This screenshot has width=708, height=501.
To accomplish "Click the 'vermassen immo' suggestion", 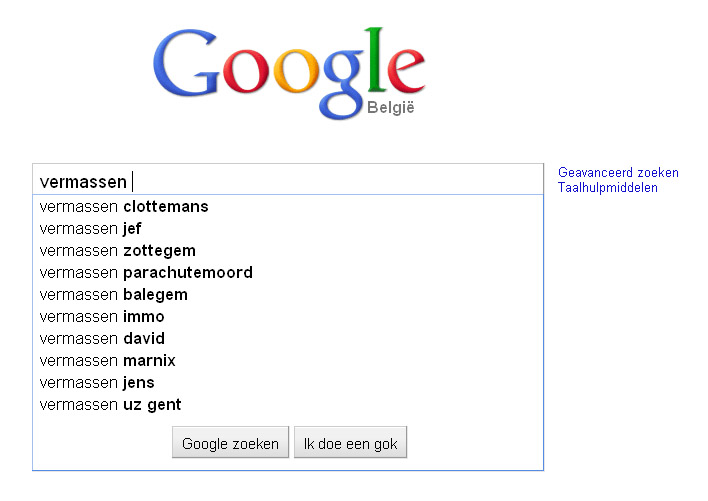I will click(x=102, y=317).
